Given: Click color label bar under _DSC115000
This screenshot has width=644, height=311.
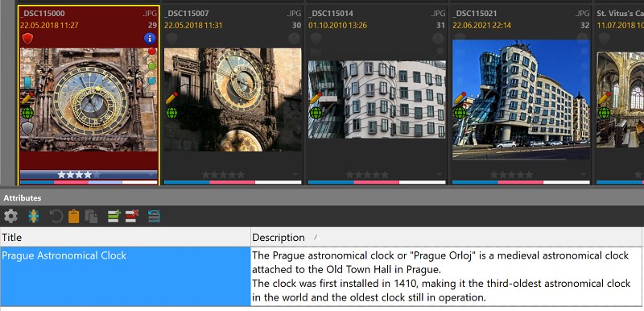Looking at the screenshot, I should point(89,182).
